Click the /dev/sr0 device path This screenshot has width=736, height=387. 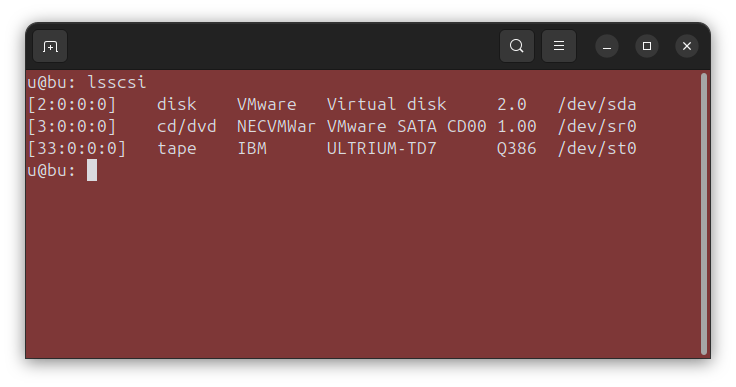[597, 126]
